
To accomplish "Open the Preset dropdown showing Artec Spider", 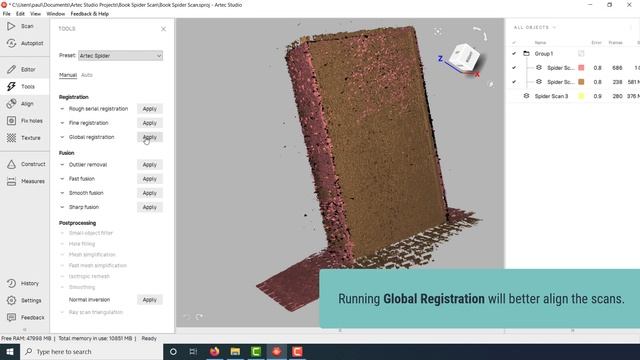I will tap(120, 56).
